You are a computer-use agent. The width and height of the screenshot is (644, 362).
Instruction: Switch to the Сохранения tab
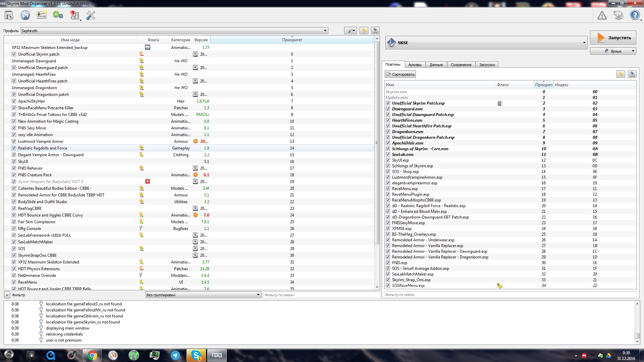coord(461,65)
